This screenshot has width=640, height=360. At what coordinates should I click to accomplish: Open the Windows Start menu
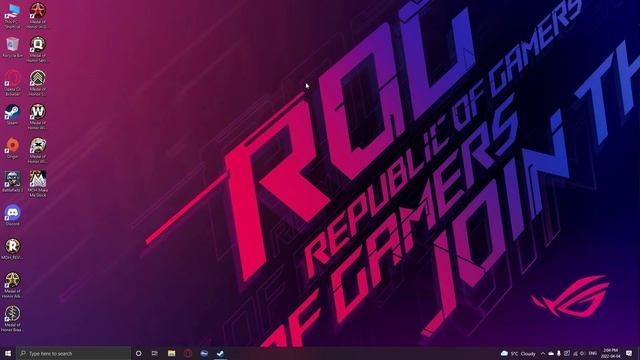coord(8,353)
